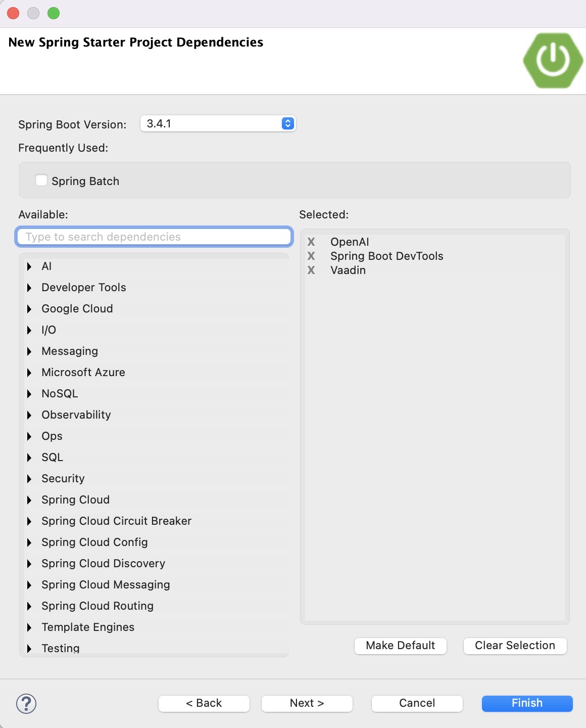Select the Google Cloud label

[x=77, y=309]
